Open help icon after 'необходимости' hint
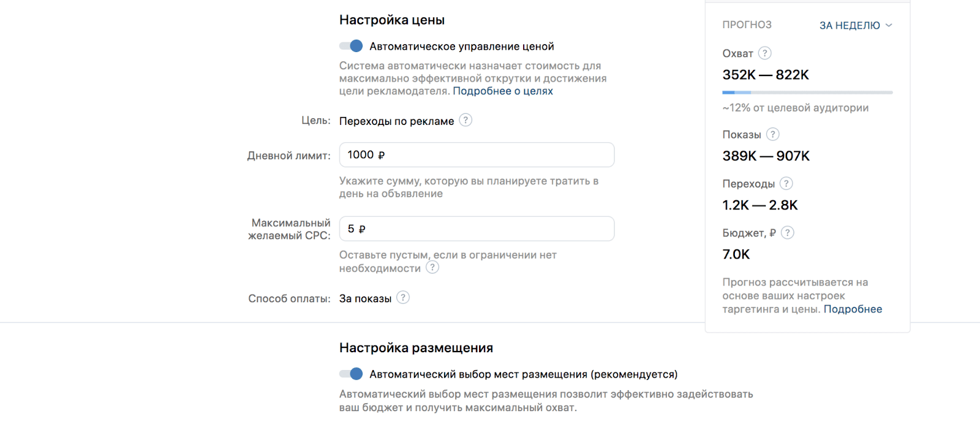 pos(432,267)
